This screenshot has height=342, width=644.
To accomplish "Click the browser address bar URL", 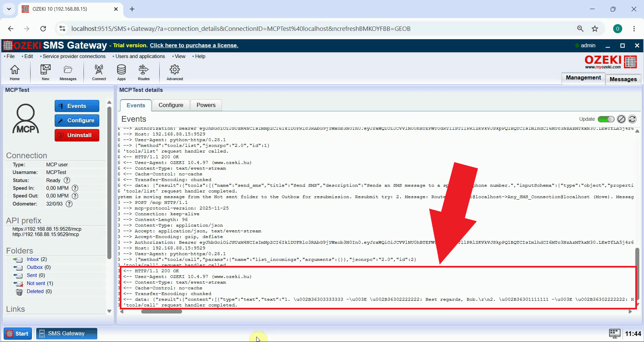I will pyautogui.click(x=241, y=28).
